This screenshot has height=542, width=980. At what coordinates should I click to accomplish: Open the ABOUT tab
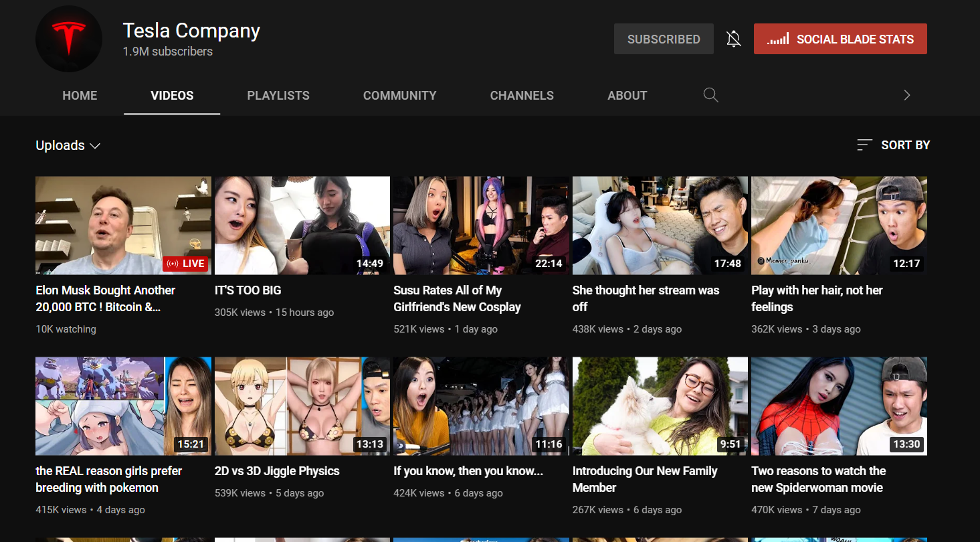[x=627, y=96]
